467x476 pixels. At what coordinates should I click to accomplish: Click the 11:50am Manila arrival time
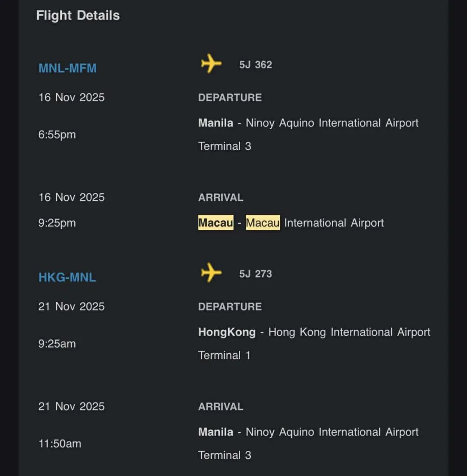point(59,443)
